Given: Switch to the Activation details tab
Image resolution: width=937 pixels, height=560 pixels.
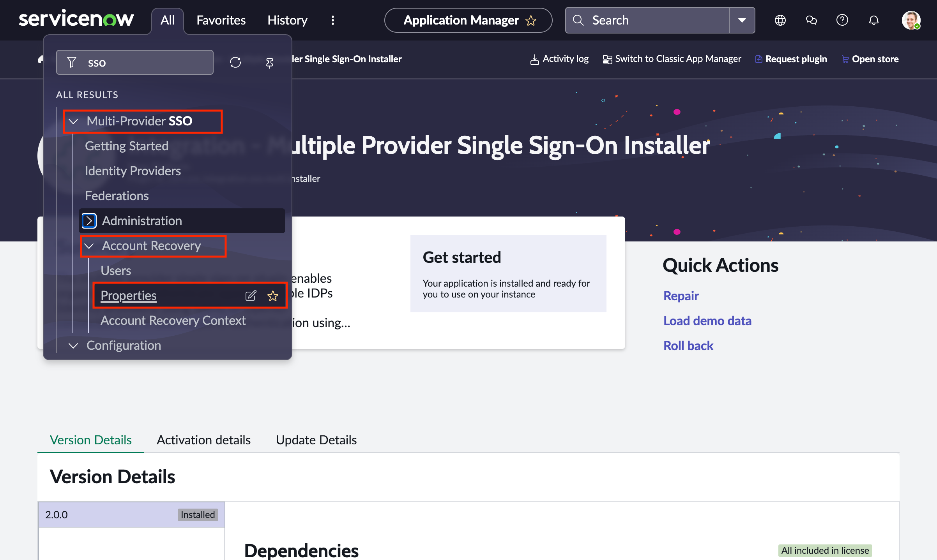Looking at the screenshot, I should tap(203, 440).
